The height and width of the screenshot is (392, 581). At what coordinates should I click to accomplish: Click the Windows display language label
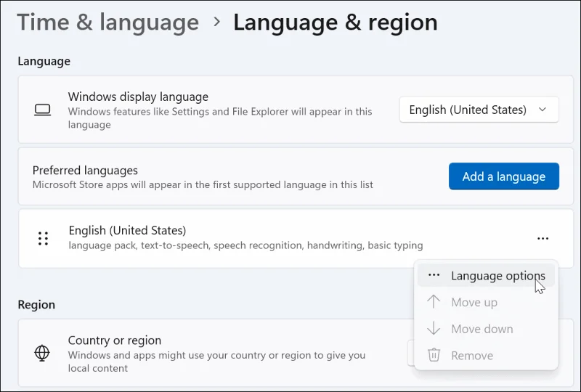coord(138,97)
